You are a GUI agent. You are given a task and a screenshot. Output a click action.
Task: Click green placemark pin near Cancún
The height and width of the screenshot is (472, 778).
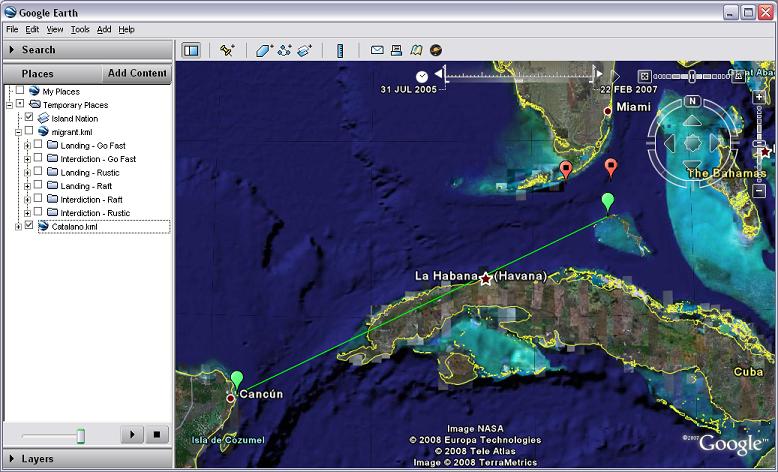pyautogui.click(x=237, y=380)
